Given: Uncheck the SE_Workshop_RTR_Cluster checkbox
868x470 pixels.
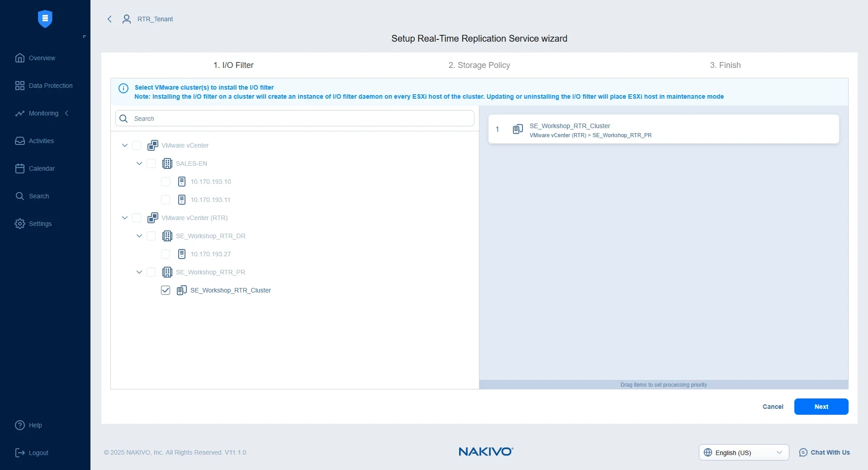Looking at the screenshot, I should pyautogui.click(x=166, y=290).
